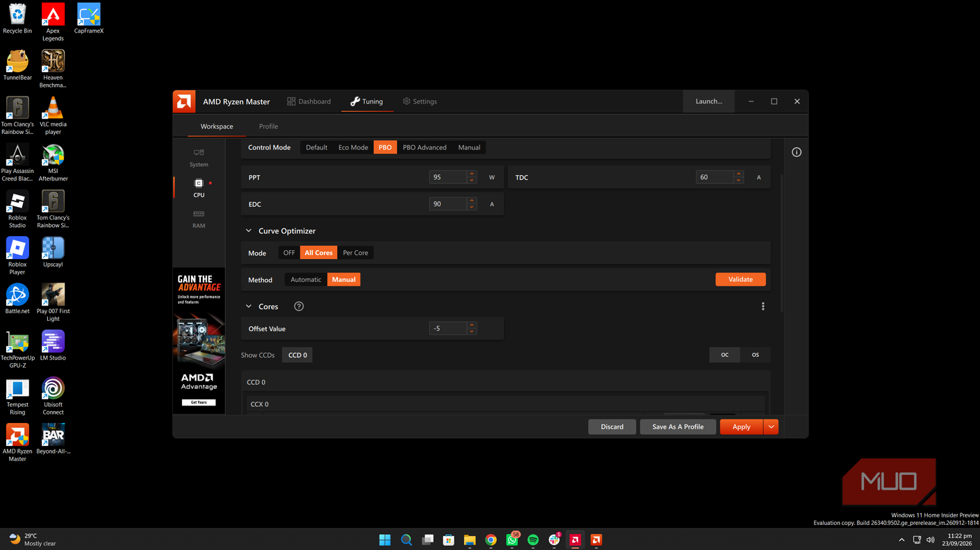The width and height of the screenshot is (980, 550).
Task: Select Roblox Studio desktop shortcut
Action: [17, 209]
